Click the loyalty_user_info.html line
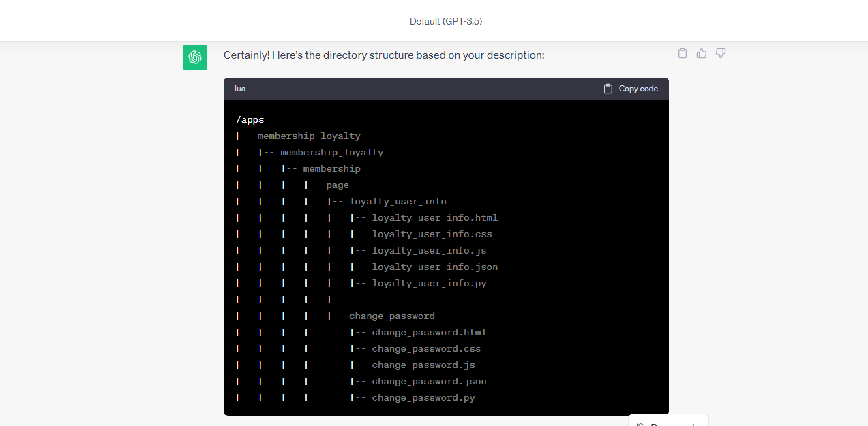Image resolution: width=868 pixels, height=426 pixels. point(435,218)
